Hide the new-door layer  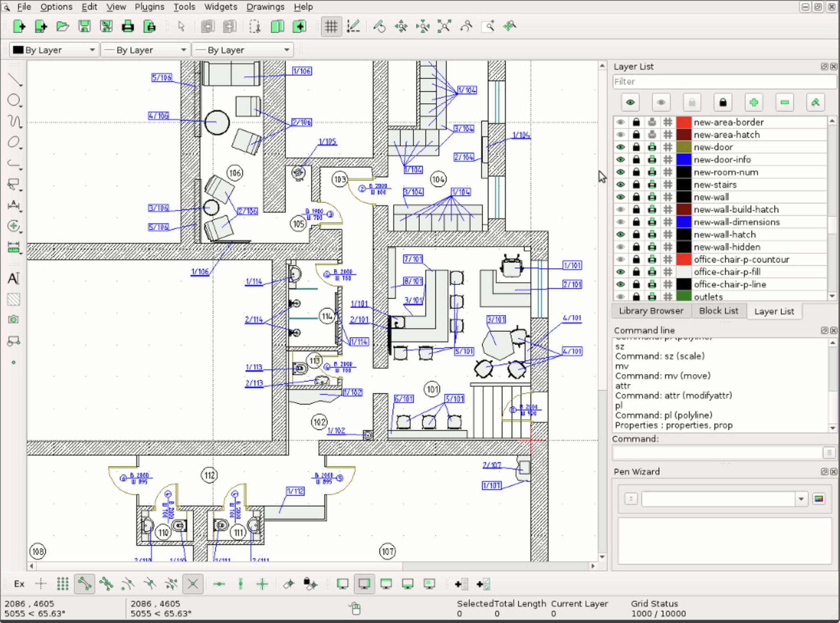tap(620, 147)
